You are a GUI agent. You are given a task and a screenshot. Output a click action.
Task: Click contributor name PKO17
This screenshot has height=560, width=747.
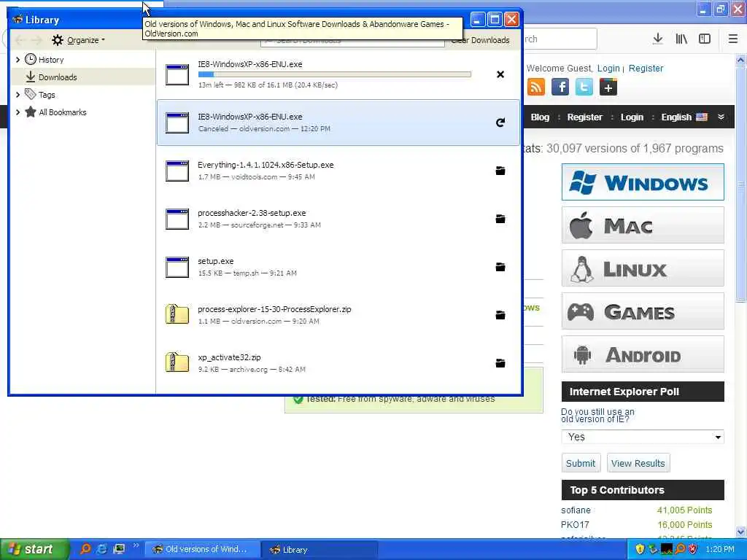point(575,524)
